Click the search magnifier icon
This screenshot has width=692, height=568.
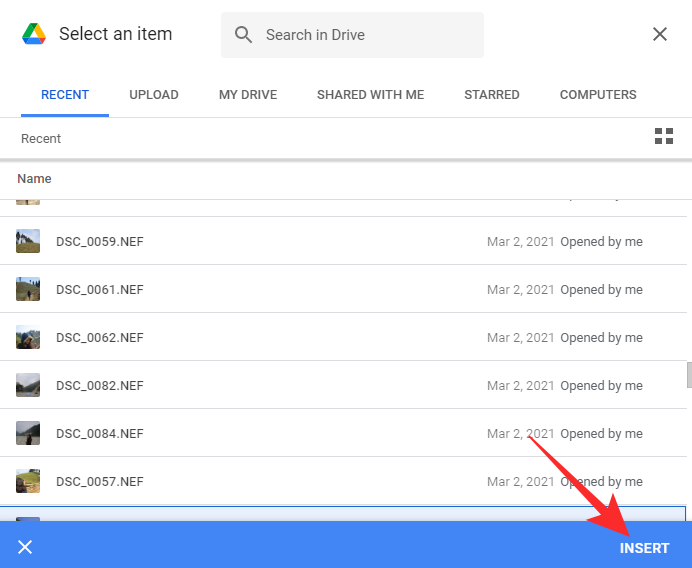coord(243,35)
